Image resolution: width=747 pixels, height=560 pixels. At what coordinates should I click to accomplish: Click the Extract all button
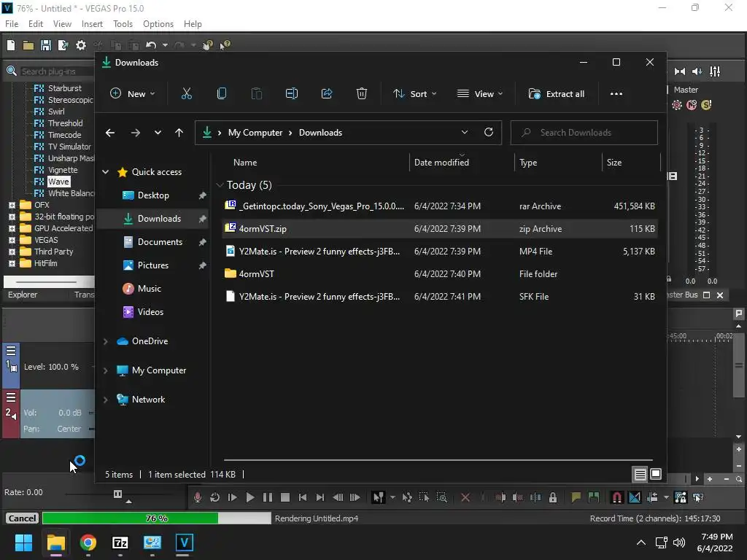point(557,94)
